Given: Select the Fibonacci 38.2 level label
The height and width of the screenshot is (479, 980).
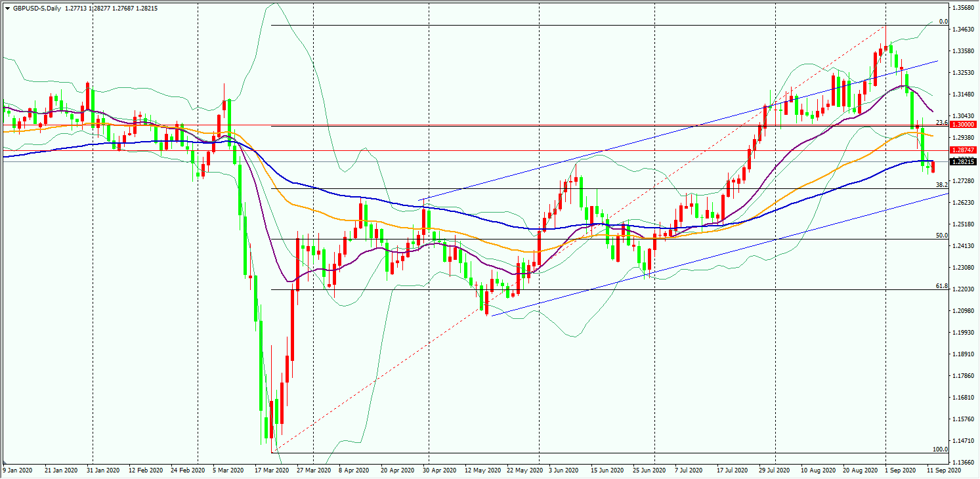Looking at the screenshot, I should tap(942, 185).
